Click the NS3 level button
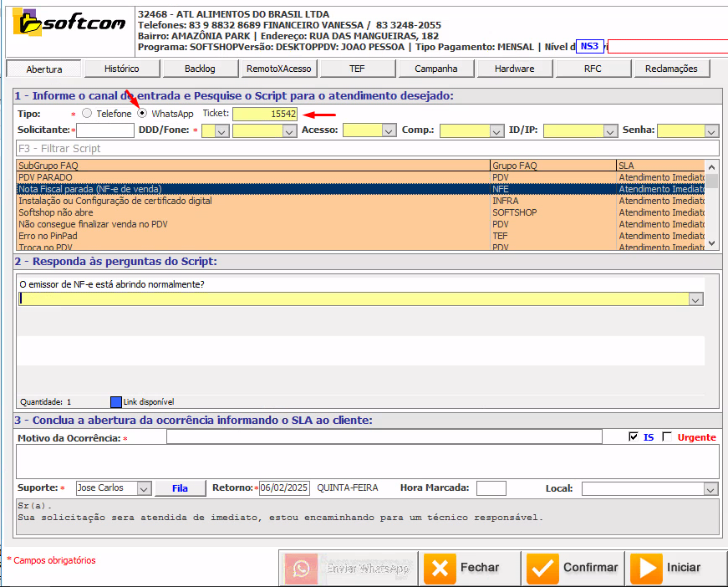This screenshot has height=587, width=728. coord(590,46)
